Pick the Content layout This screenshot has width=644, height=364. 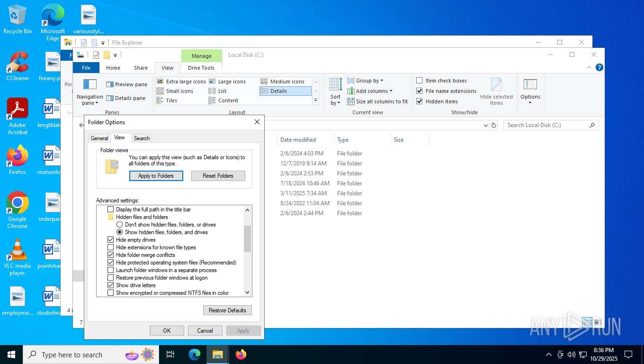[x=224, y=100]
